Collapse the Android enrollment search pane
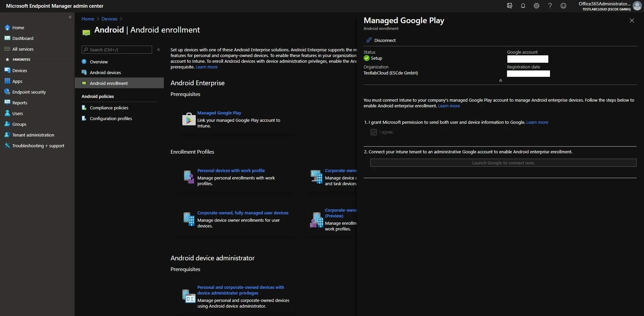This screenshot has width=644, height=316. [158, 49]
